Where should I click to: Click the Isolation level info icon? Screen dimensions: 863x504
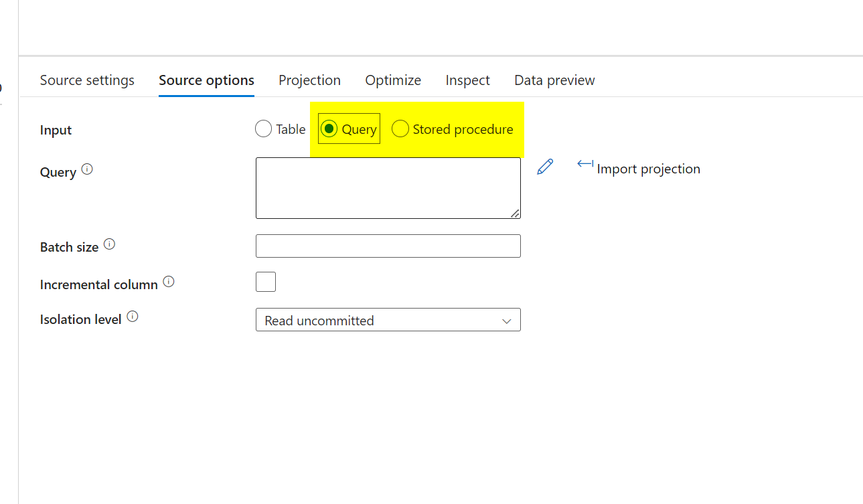point(131,315)
